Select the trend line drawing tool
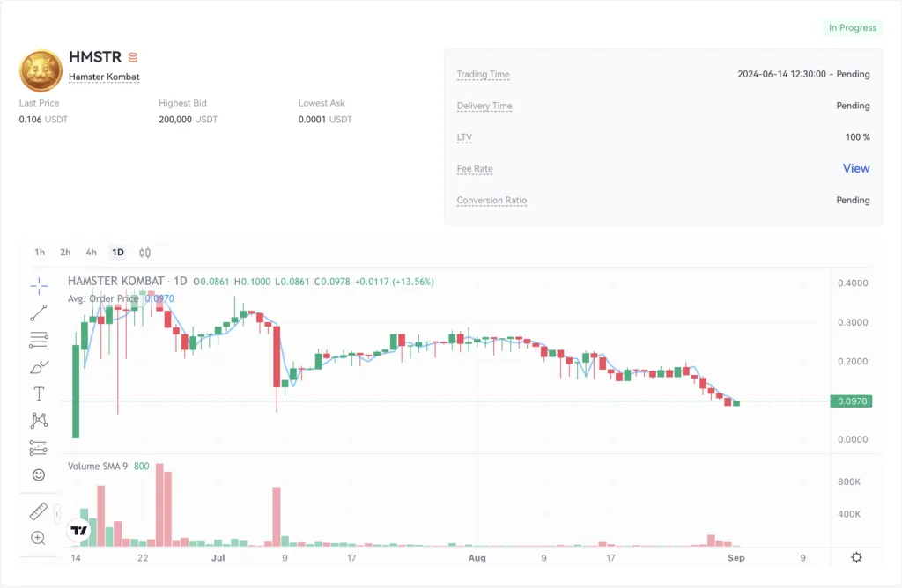Image resolution: width=902 pixels, height=588 pixels. 39,312
